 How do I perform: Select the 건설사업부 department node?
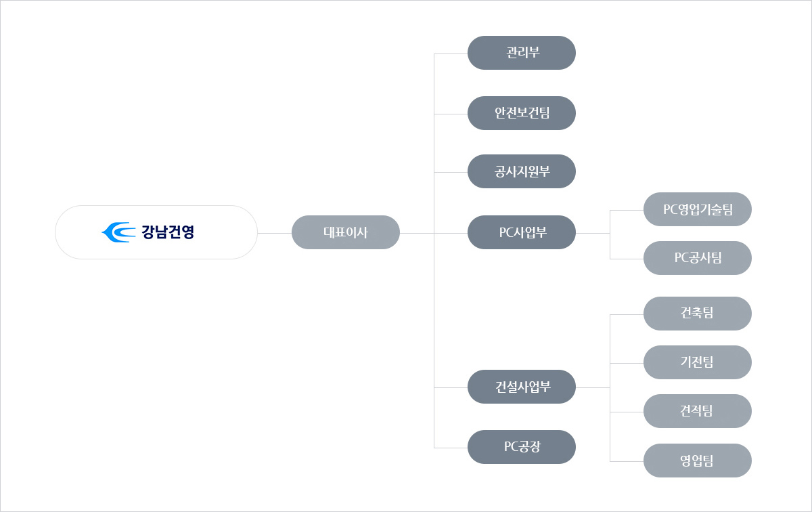[x=522, y=387]
